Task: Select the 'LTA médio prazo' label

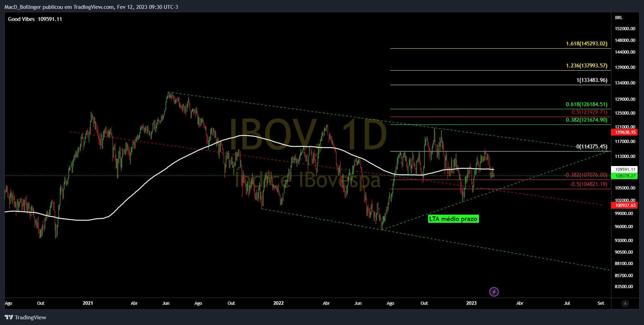Action: 453,219
